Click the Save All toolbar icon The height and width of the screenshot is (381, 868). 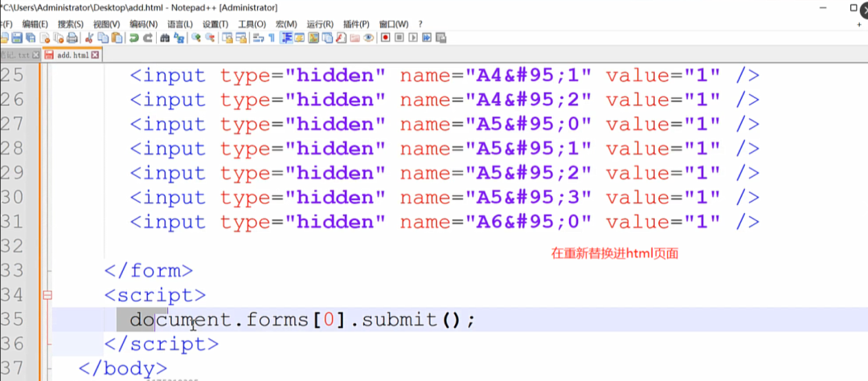(x=31, y=38)
